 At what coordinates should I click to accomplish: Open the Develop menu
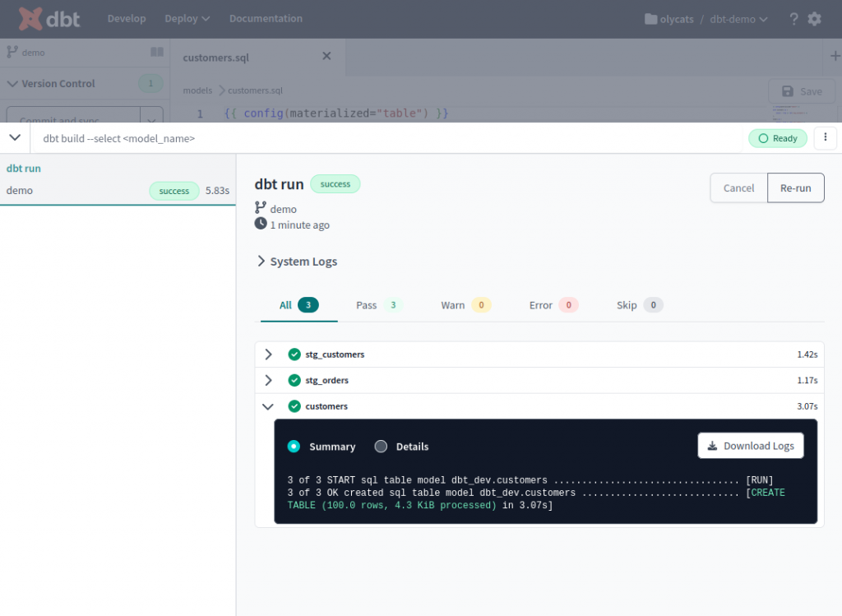pos(127,19)
